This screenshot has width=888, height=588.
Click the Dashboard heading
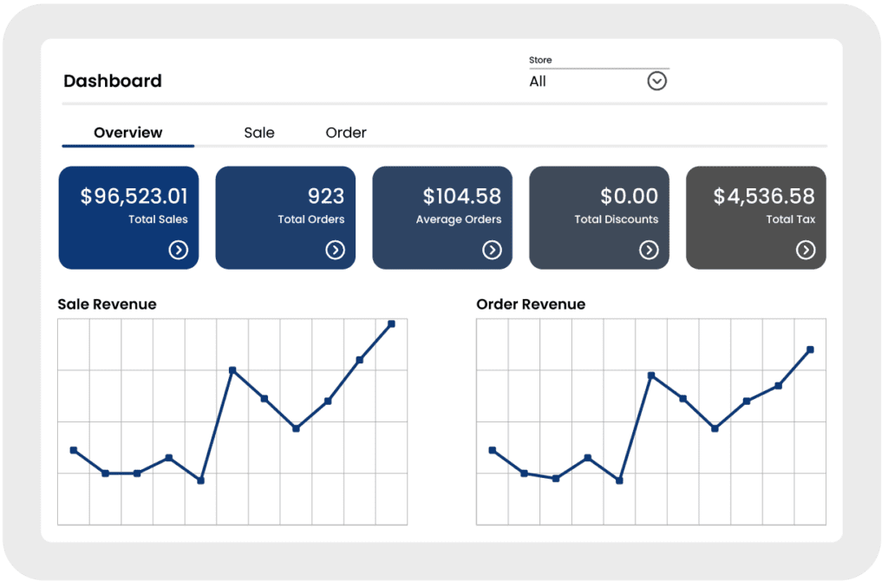112,81
